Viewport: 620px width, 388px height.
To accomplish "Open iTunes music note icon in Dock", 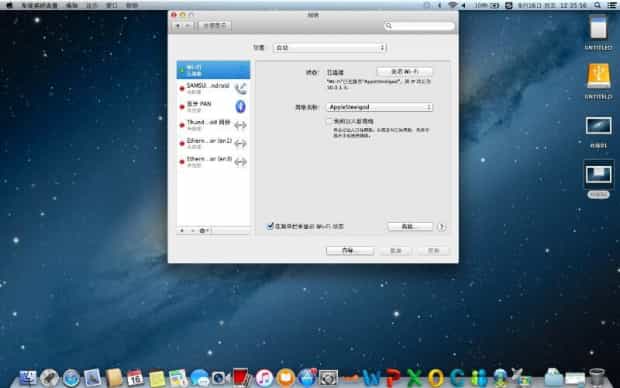I will 264,378.
